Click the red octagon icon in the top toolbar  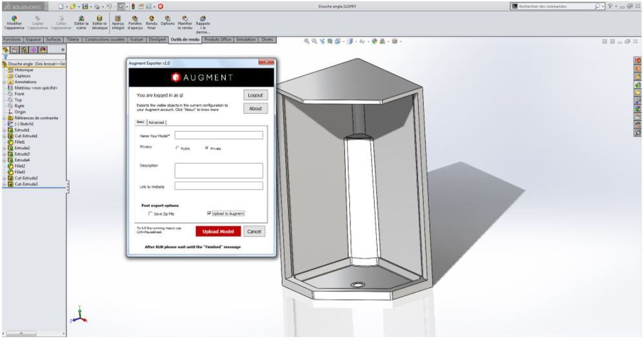tap(161, 6)
